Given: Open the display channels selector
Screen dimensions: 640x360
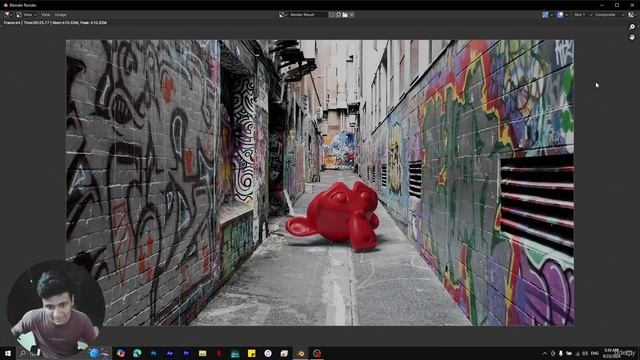Looking at the screenshot, I should click(x=631, y=15).
